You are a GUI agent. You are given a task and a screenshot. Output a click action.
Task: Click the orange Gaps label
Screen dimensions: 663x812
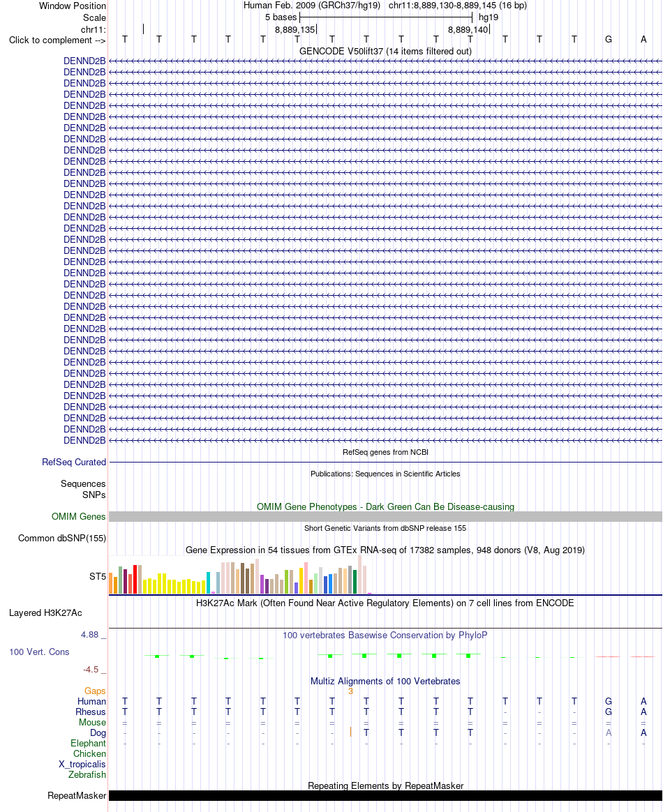(95, 691)
